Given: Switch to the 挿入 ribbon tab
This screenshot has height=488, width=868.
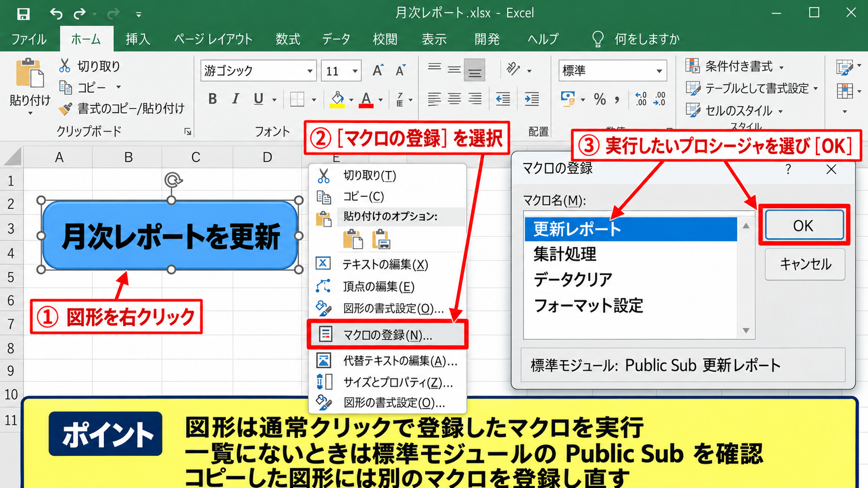Looking at the screenshot, I should 138,39.
